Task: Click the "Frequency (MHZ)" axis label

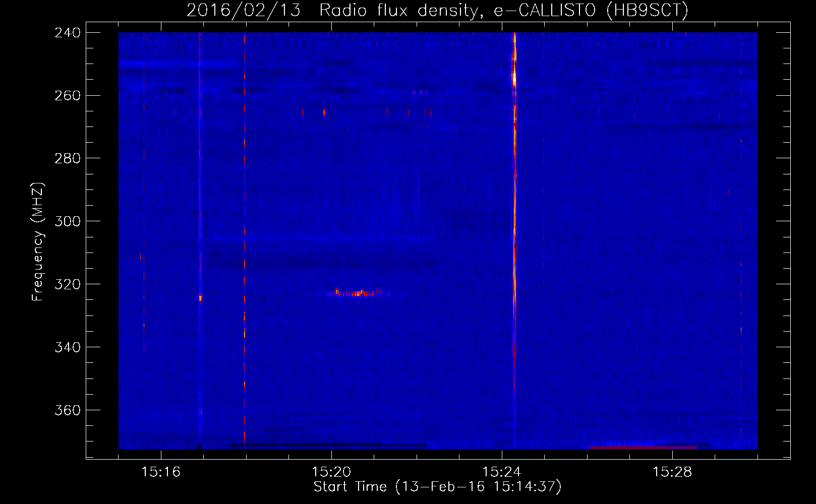Action: 38,241
